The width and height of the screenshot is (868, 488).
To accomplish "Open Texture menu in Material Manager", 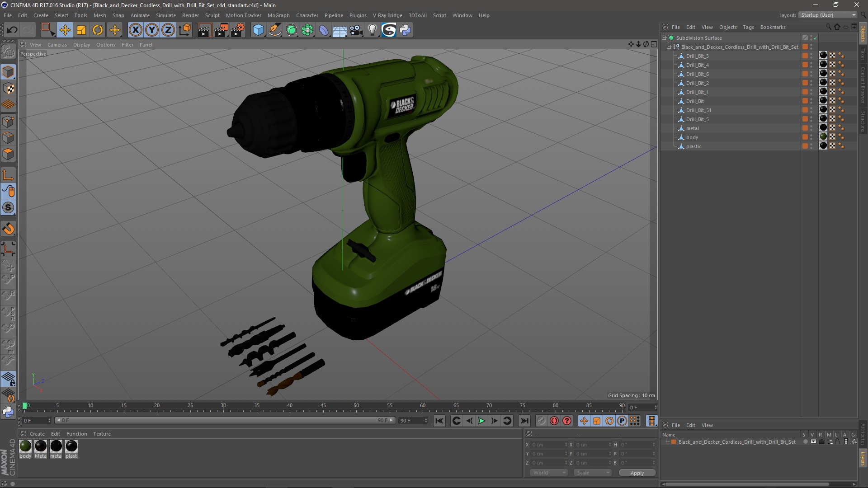I will [102, 434].
